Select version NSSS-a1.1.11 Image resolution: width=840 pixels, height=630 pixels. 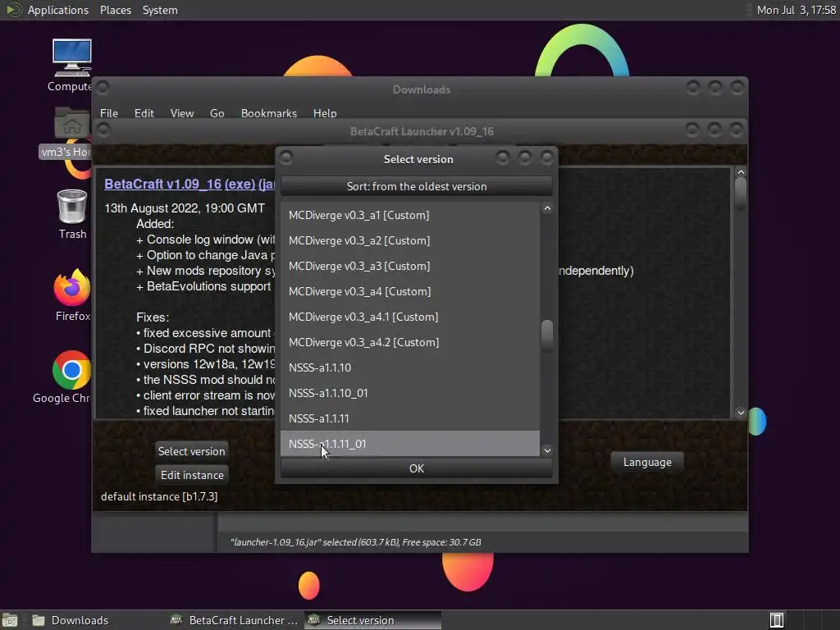[410, 418]
